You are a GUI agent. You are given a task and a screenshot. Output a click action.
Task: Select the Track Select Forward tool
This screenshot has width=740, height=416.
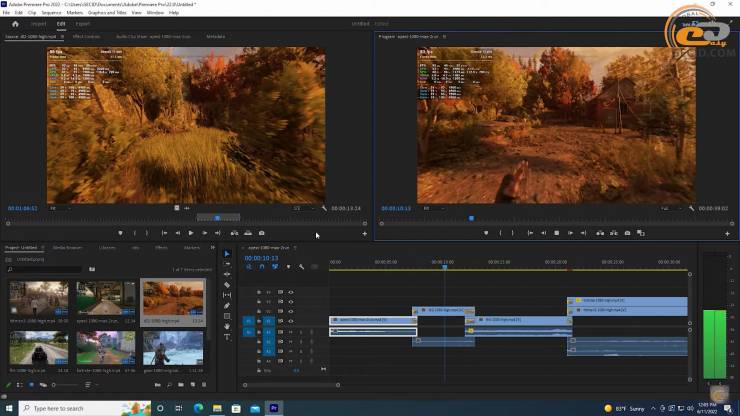[x=227, y=264]
